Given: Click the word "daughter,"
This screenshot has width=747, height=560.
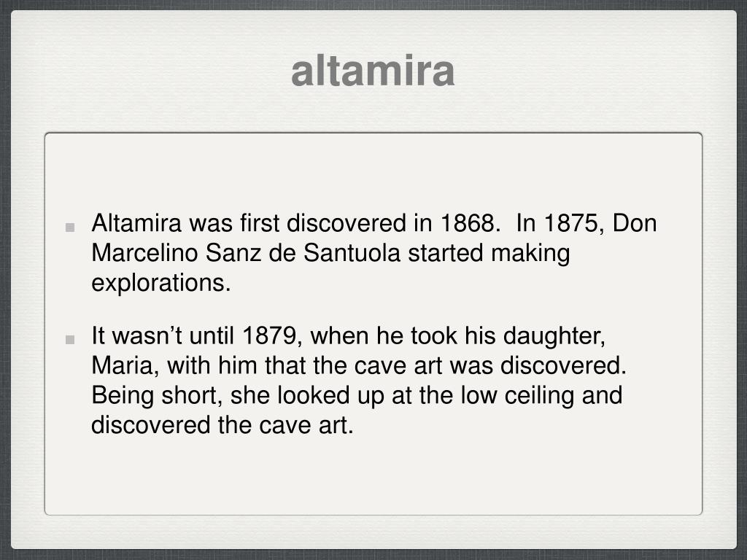Looking at the screenshot, I should click(554, 335).
